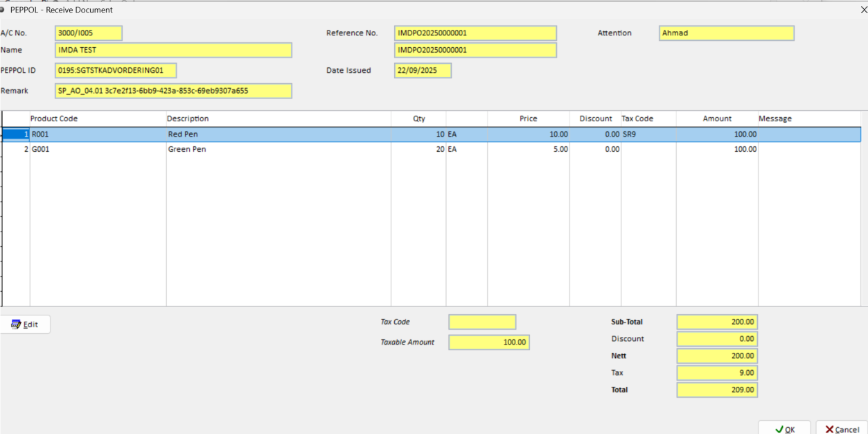
Task: Click the PEPPOL ID field
Action: click(x=116, y=71)
